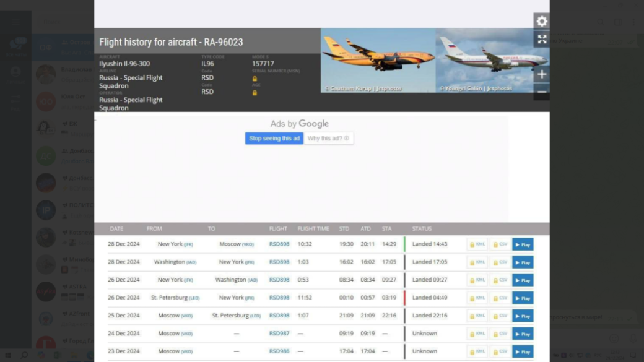The height and width of the screenshot is (362, 644).
Task: Toggle fullscreen map view icon
Action: 542,40
